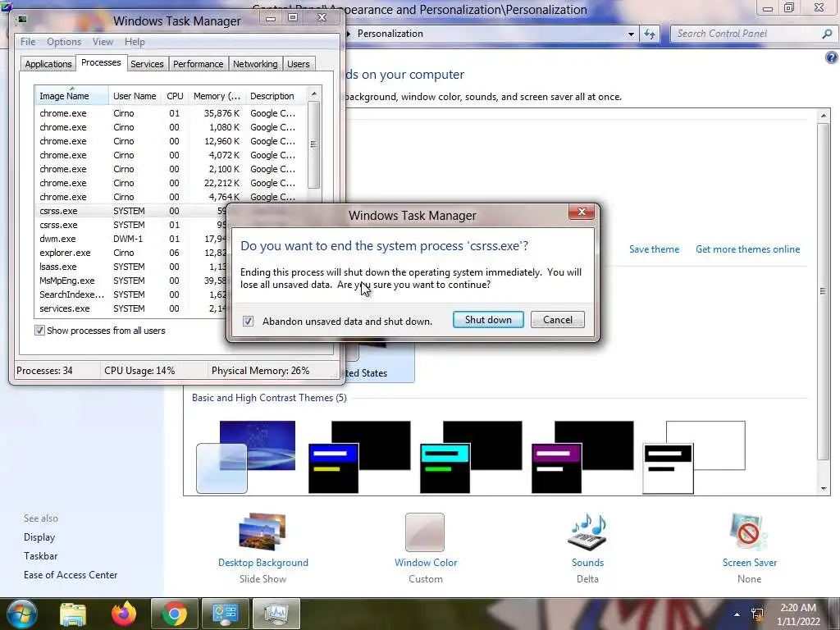The height and width of the screenshot is (630, 840).
Task: Sort processes by CPU column
Action: [175, 96]
